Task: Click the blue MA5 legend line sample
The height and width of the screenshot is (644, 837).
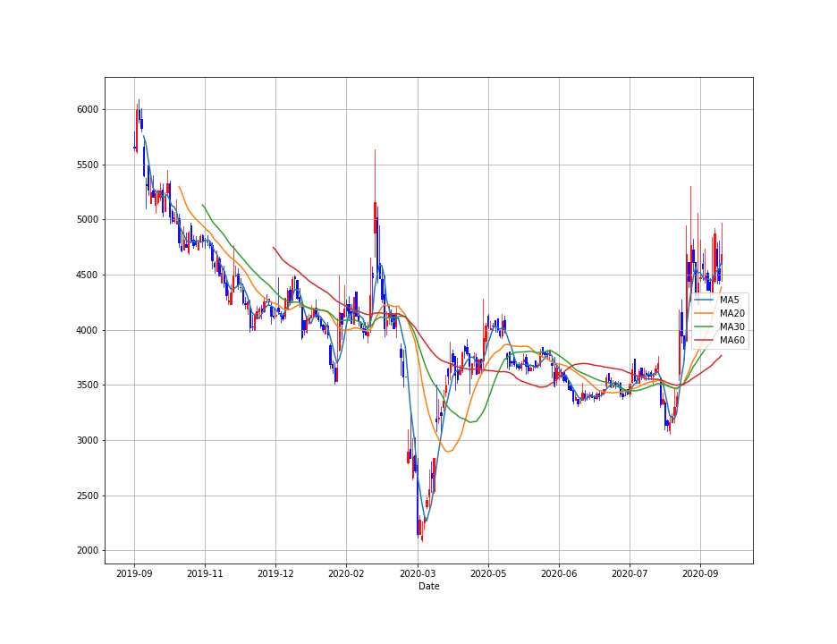Action: click(x=705, y=301)
